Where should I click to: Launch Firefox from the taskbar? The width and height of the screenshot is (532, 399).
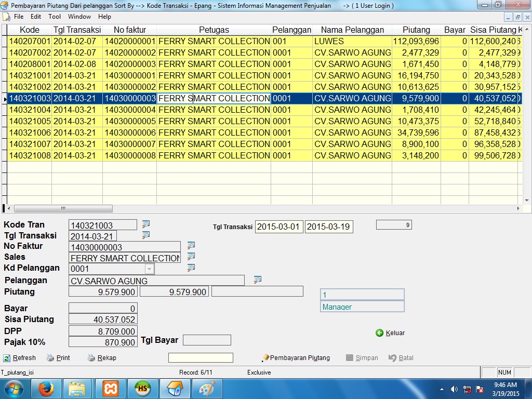coord(46,388)
